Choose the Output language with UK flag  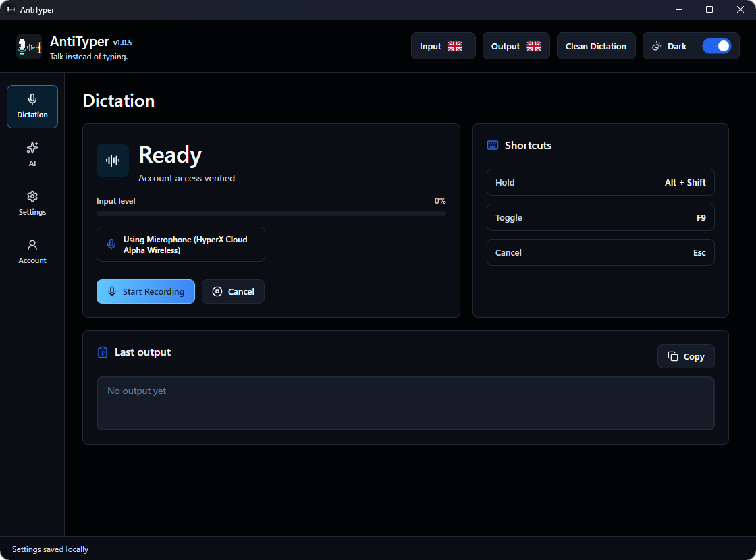(516, 47)
